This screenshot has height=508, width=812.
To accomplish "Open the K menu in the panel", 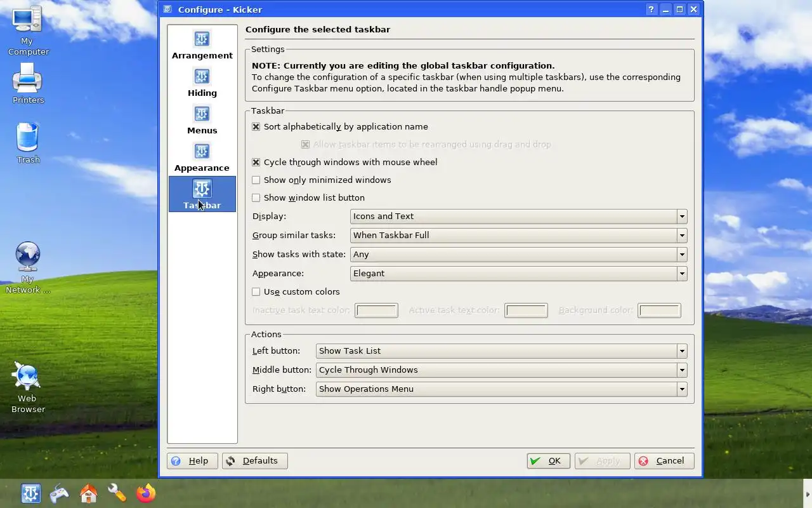I will point(30,493).
